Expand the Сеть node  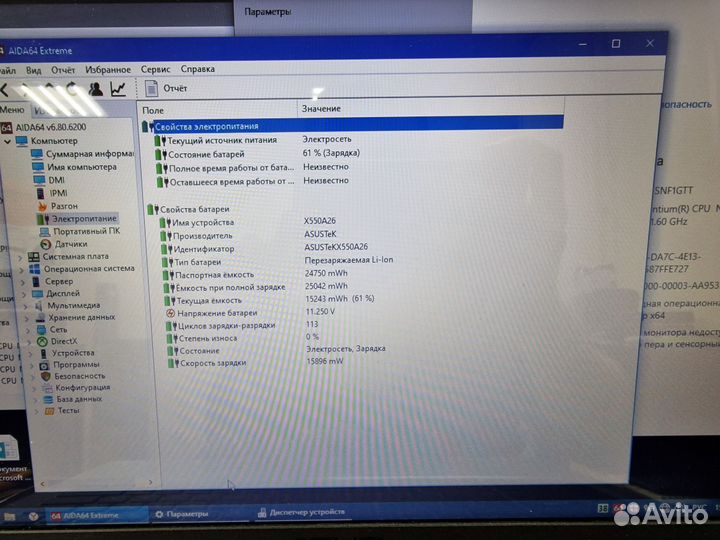click(29, 331)
